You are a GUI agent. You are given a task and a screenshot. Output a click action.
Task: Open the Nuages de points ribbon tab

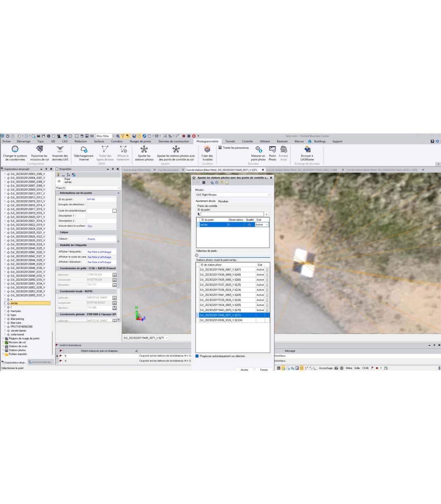point(140,141)
